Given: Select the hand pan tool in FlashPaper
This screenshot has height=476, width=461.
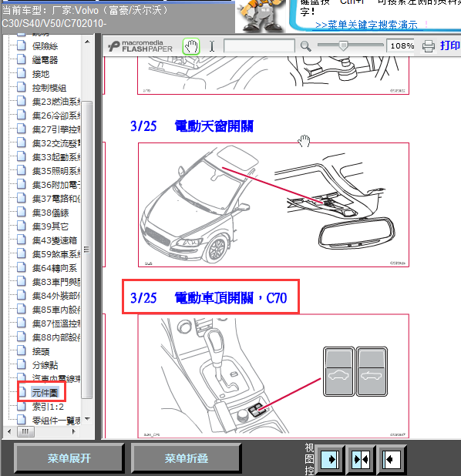Looking at the screenshot, I should tap(191, 46).
